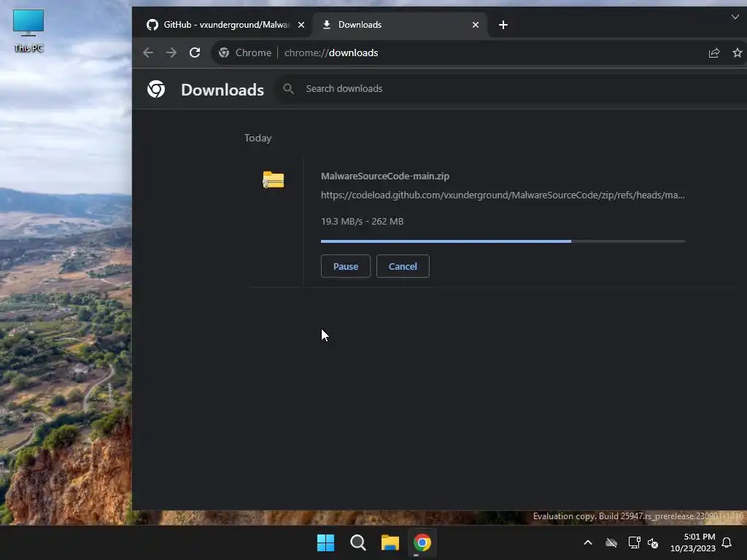The height and width of the screenshot is (560, 747).
Task: Share this page icon in address bar
Action: point(713,52)
